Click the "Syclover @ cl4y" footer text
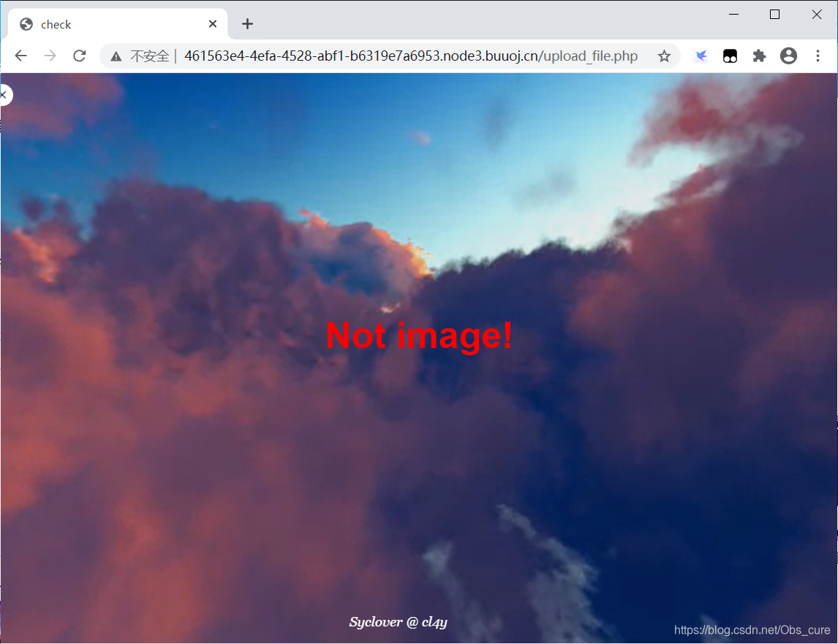The height and width of the screenshot is (644, 838). [x=398, y=622]
